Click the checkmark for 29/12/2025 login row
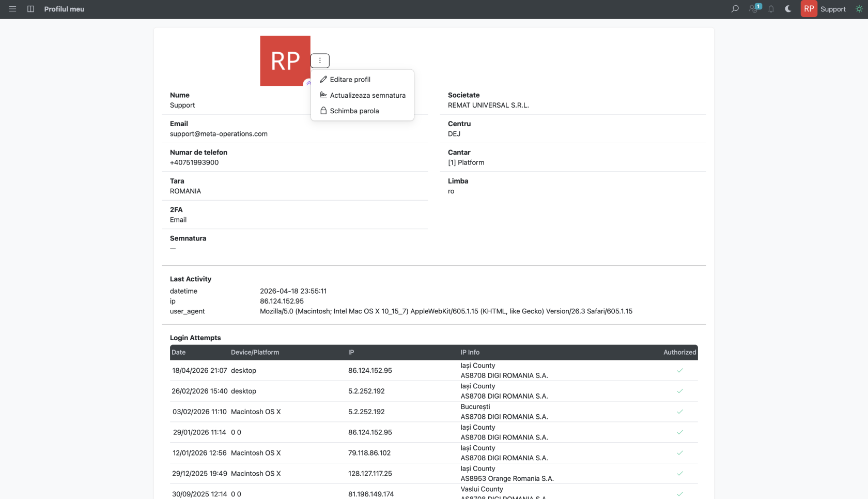Screen dimensions: 868x499 pos(680,473)
